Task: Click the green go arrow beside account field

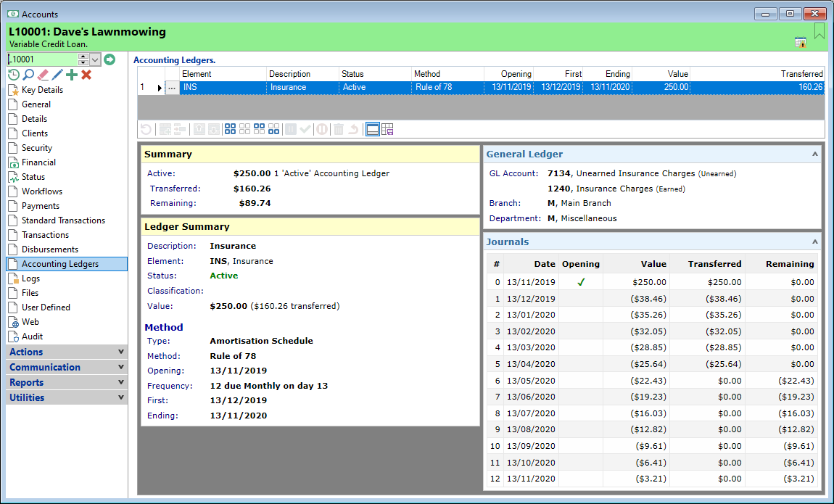Action: click(x=110, y=59)
